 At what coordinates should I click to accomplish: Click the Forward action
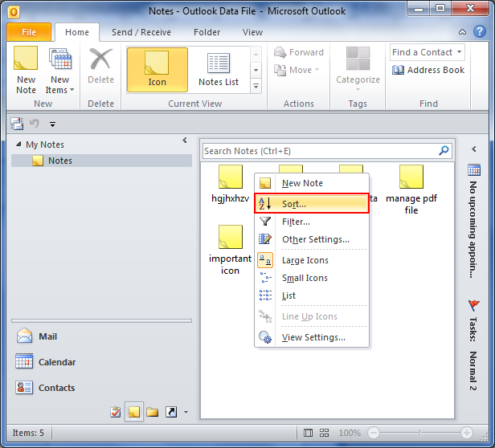299,52
